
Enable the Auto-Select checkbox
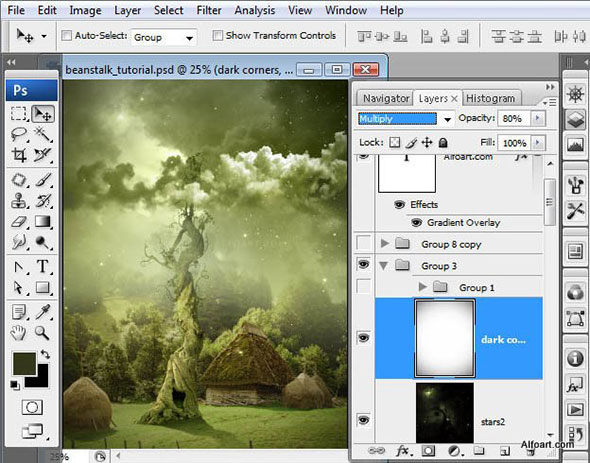pos(66,36)
